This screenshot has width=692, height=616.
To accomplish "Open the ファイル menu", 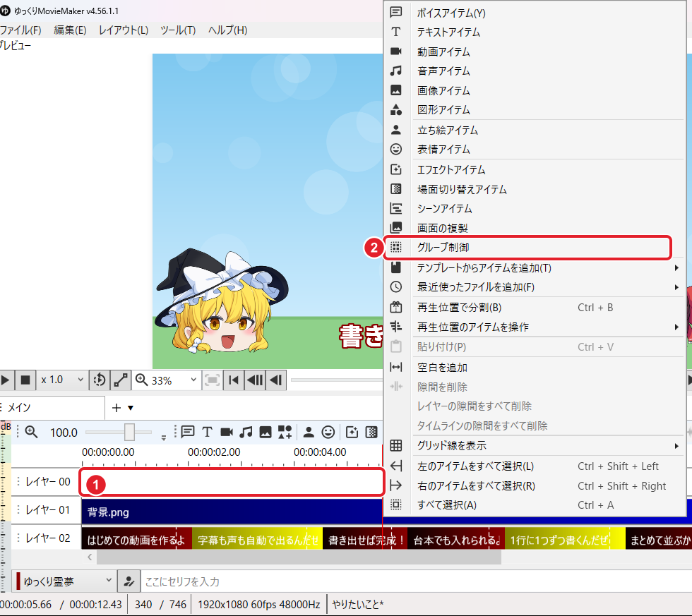I will 20,30.
